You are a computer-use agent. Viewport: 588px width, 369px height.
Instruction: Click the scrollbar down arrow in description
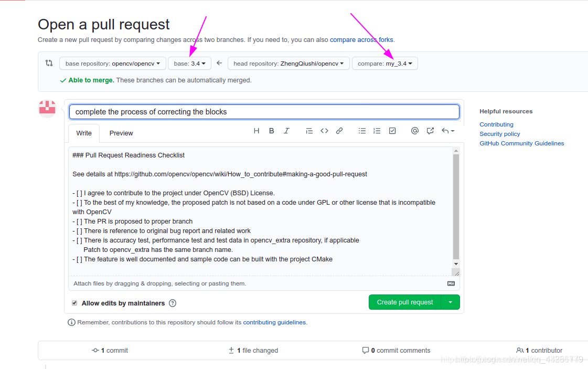456,264
